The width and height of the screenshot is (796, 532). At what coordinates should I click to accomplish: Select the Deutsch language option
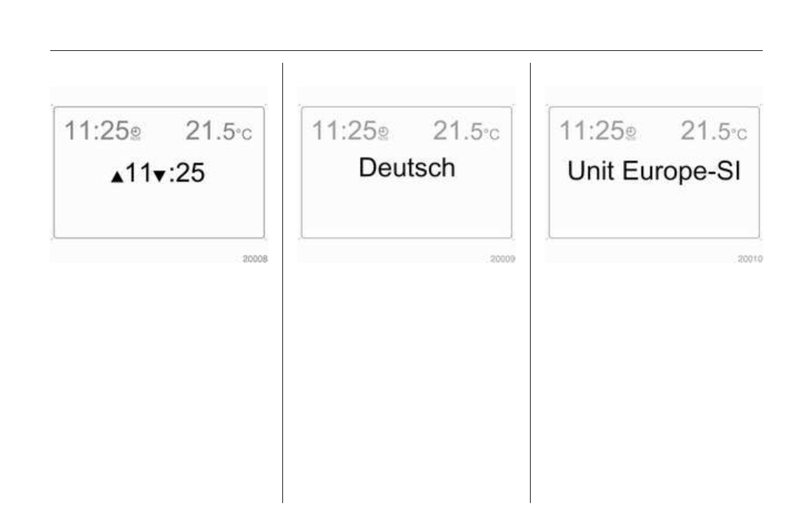pos(406,168)
